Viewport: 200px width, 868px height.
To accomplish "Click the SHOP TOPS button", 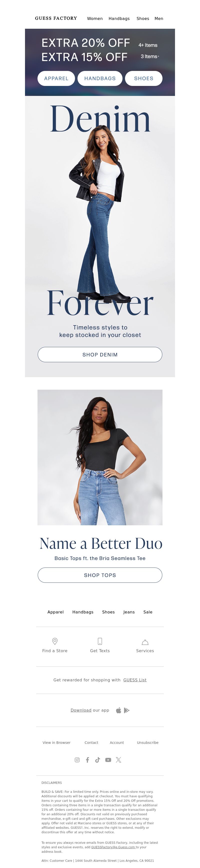I will click(100, 575).
